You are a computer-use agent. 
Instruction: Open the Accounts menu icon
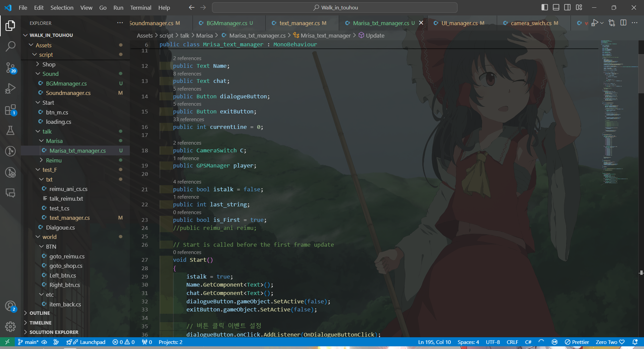click(x=10, y=306)
